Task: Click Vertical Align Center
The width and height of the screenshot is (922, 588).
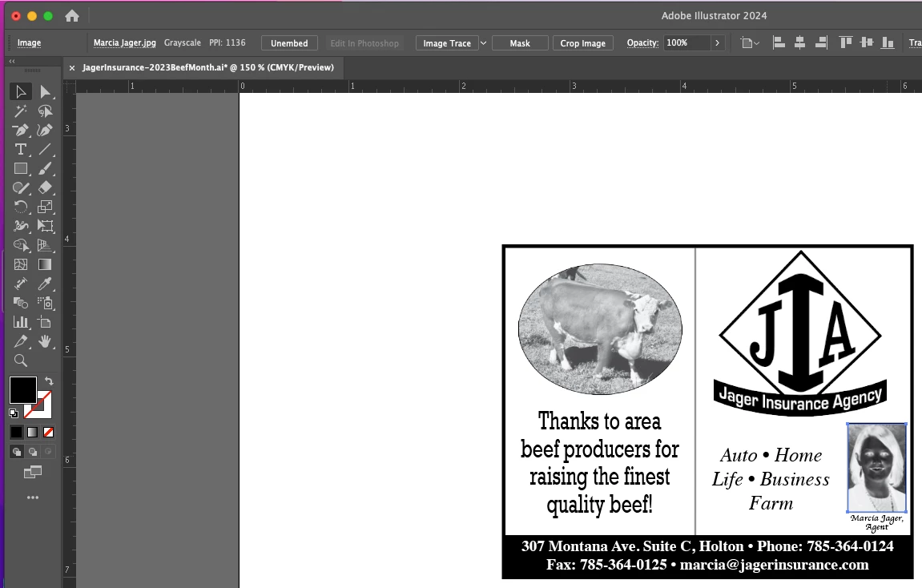Action: (867, 42)
